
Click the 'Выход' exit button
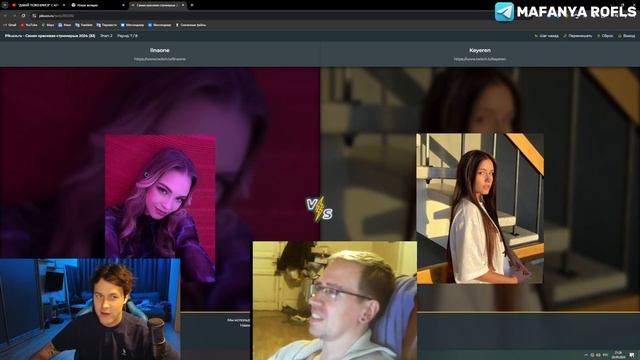point(627,36)
